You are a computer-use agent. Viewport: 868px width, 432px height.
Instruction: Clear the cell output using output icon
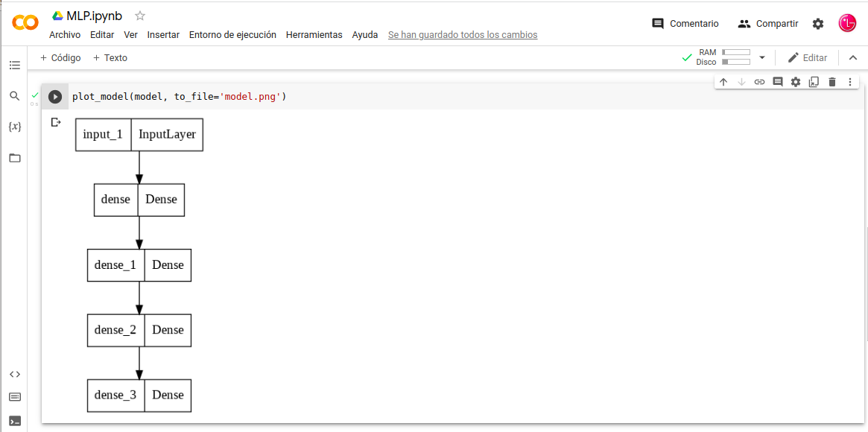(x=55, y=123)
